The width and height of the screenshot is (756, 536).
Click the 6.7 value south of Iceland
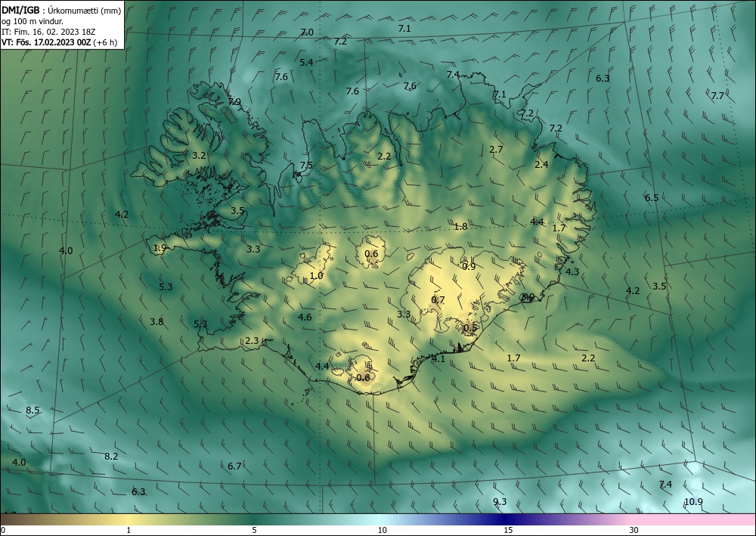pyautogui.click(x=234, y=466)
